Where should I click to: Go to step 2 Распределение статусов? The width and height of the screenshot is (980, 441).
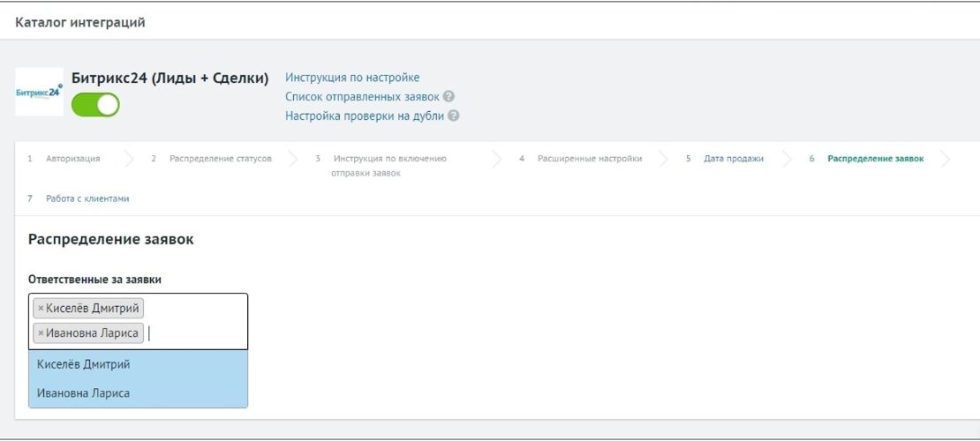220,159
